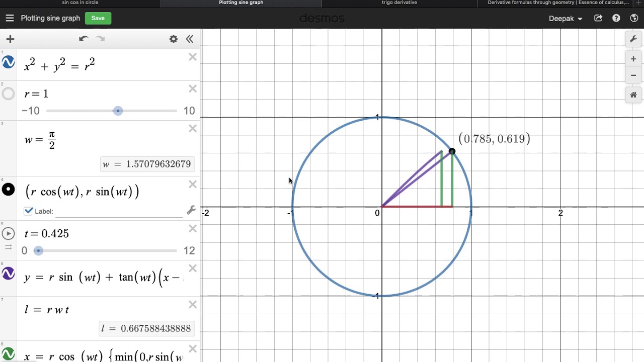The width and height of the screenshot is (644, 362).
Task: Toggle visibility of the circle equation
Action: pos(8,62)
